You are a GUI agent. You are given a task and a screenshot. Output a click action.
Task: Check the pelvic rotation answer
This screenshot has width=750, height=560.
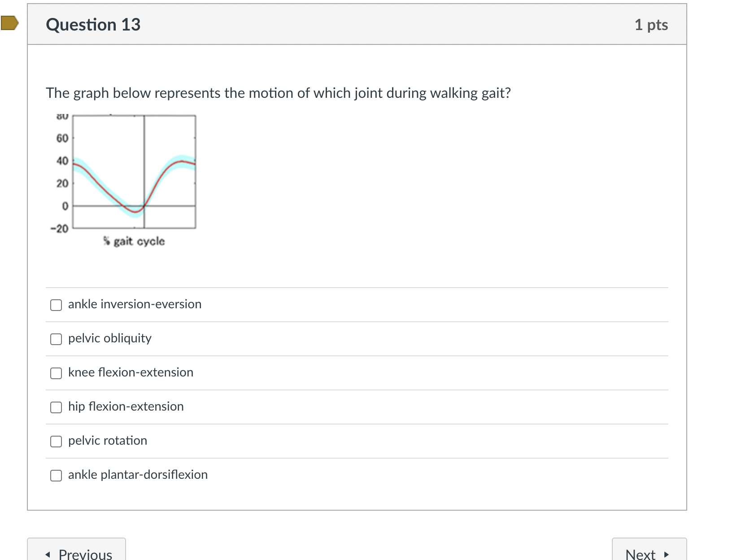click(56, 442)
